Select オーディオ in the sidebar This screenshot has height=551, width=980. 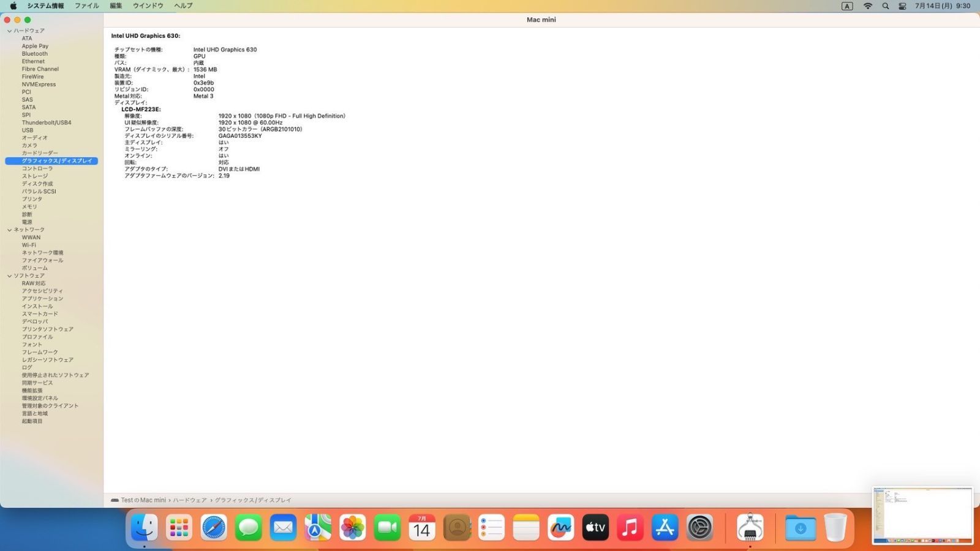pos(34,138)
